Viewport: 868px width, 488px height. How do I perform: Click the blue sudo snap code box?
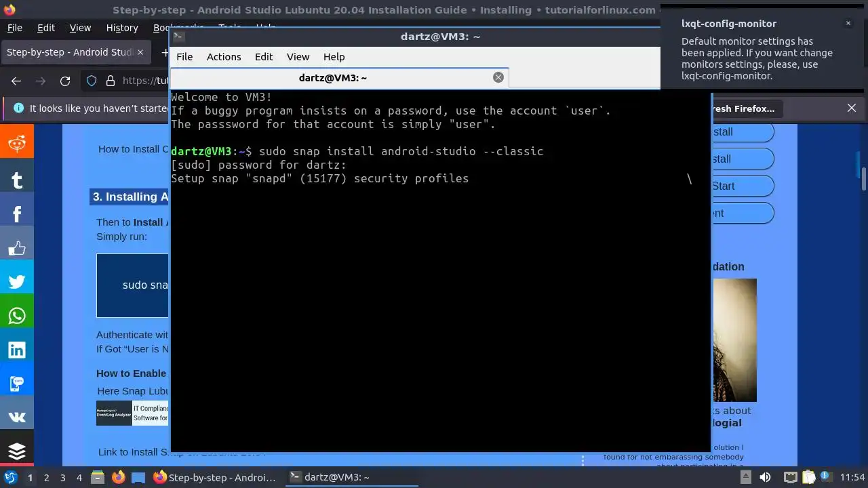(x=132, y=285)
